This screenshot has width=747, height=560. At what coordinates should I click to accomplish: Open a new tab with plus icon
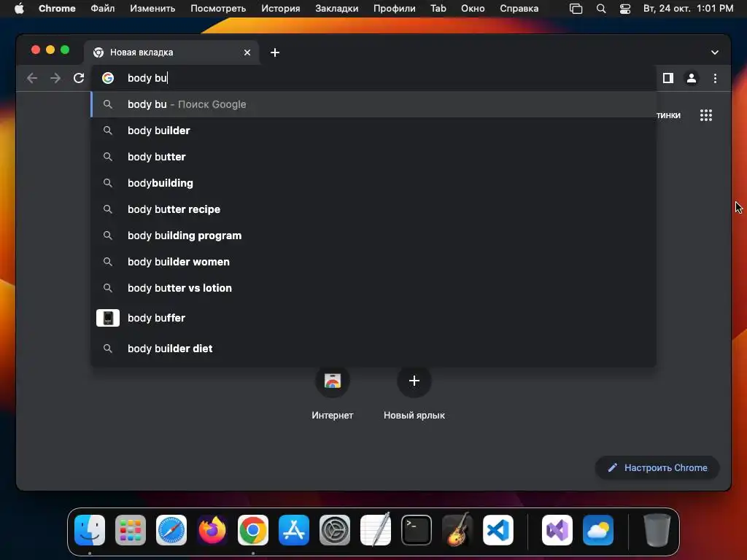click(275, 52)
